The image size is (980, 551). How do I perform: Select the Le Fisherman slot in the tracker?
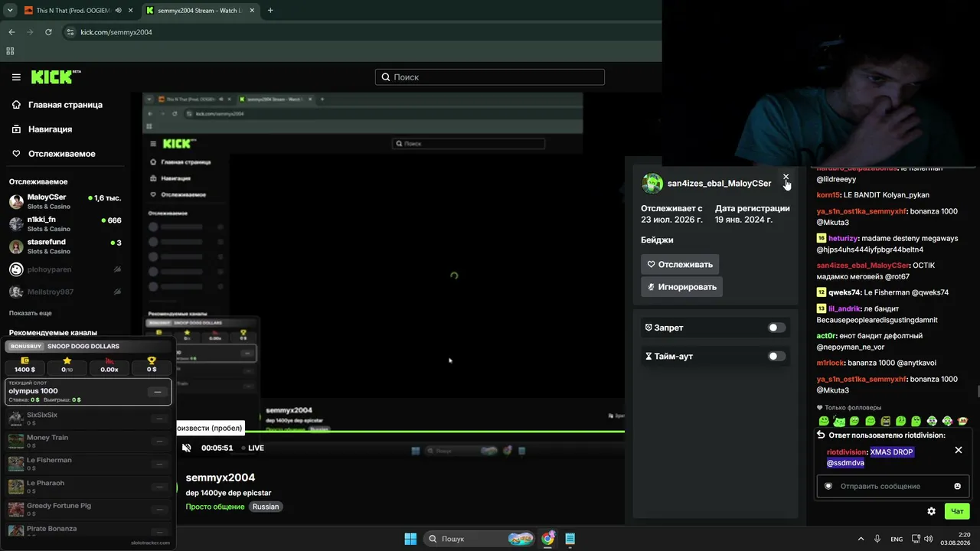pyautogui.click(x=88, y=464)
